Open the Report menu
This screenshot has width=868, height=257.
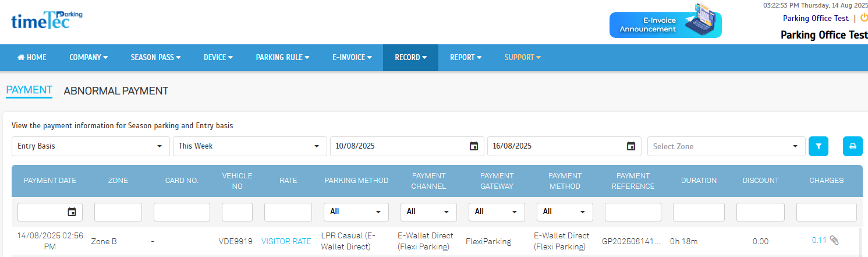tap(465, 58)
